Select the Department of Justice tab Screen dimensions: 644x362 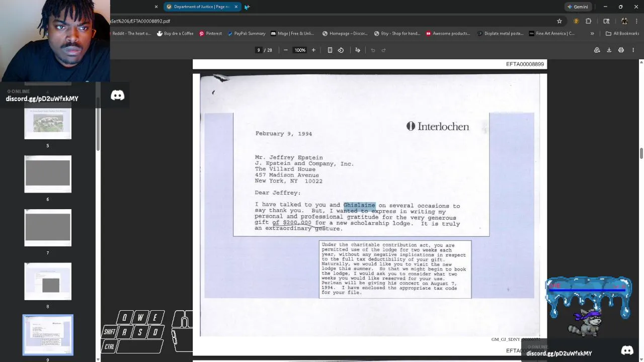tap(201, 7)
